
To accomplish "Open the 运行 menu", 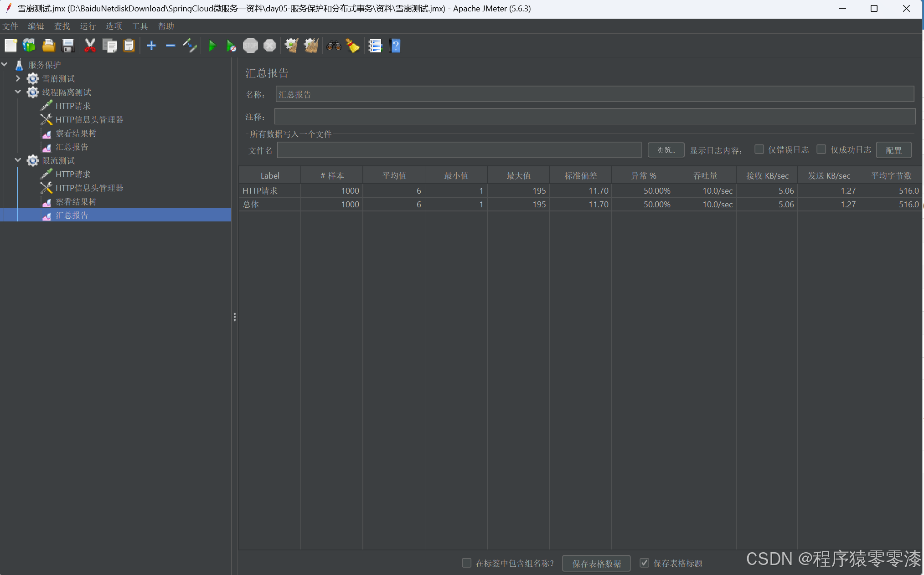I will [88, 26].
